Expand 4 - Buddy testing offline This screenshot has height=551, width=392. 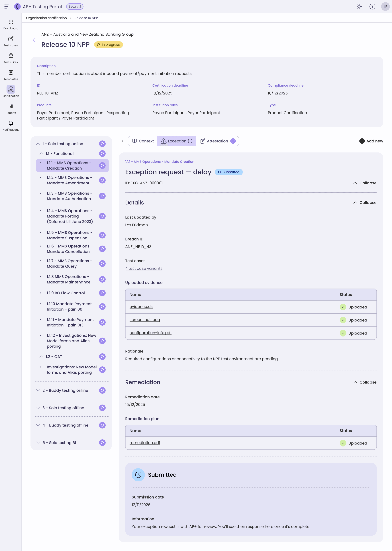pos(38,425)
